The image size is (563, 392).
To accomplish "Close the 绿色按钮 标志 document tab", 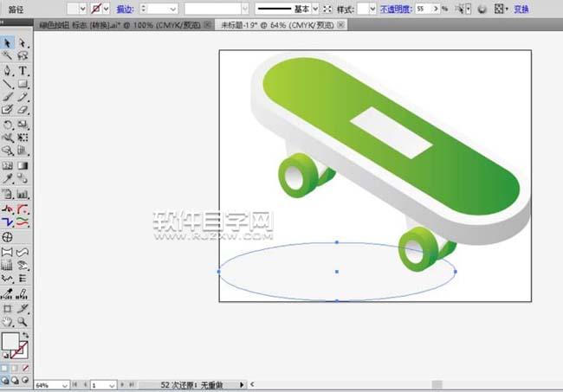I will [x=208, y=25].
